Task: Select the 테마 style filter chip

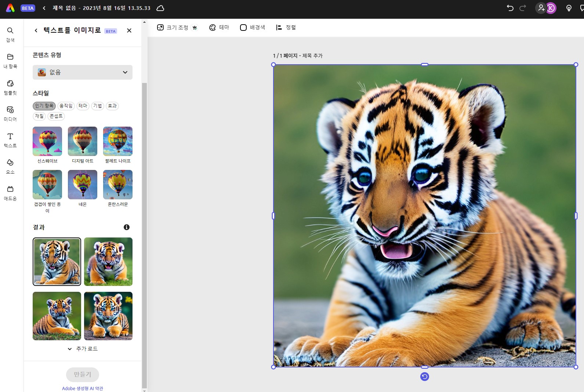Action: coord(83,106)
